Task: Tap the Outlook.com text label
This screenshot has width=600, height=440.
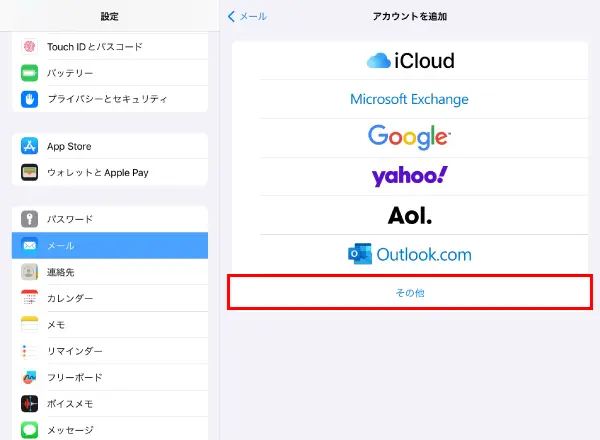Action: 424,254
